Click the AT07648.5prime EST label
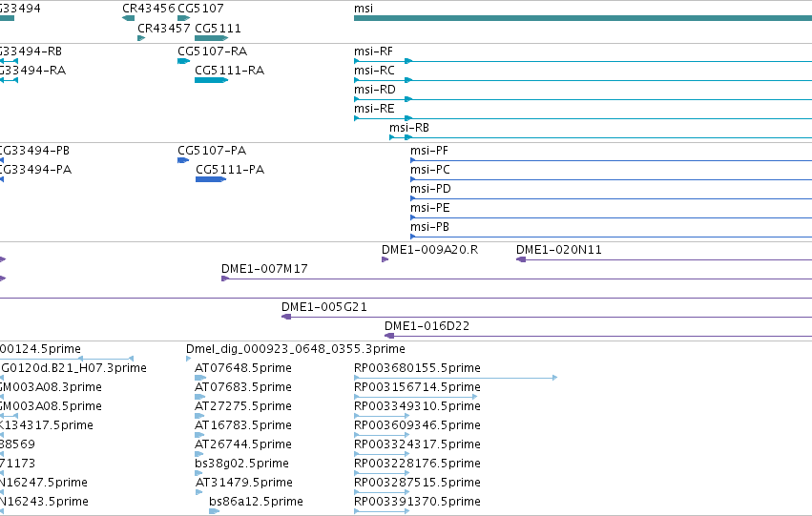This screenshot has height=516, width=812. click(243, 368)
